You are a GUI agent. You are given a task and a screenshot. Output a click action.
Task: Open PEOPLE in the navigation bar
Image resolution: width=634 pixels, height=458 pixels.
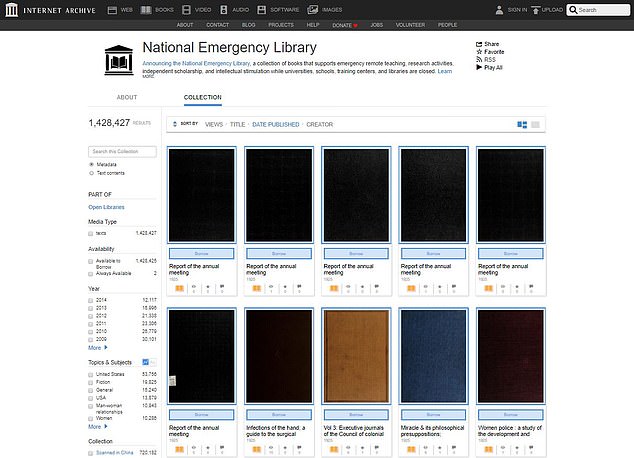(x=447, y=25)
